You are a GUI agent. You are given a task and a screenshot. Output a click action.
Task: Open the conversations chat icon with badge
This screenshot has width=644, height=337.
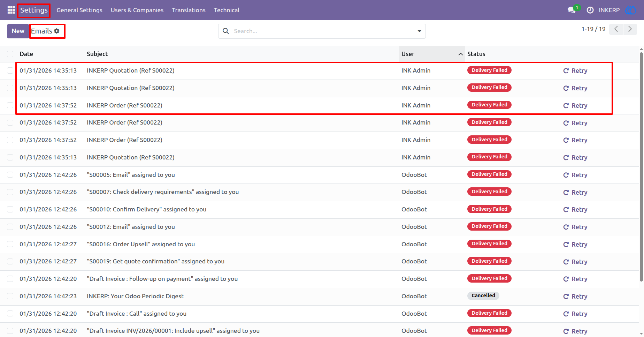572,10
